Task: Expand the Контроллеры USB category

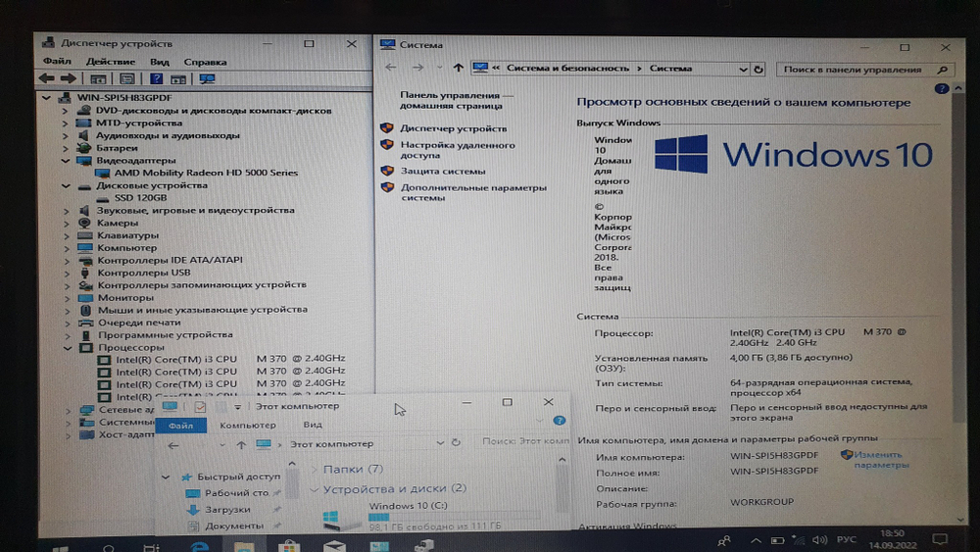Action: [x=67, y=273]
